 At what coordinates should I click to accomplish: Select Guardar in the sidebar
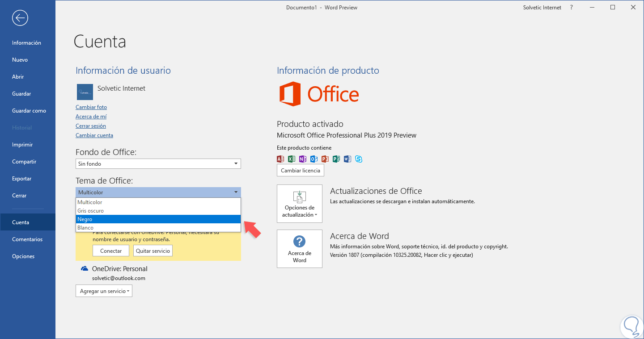click(x=28, y=94)
